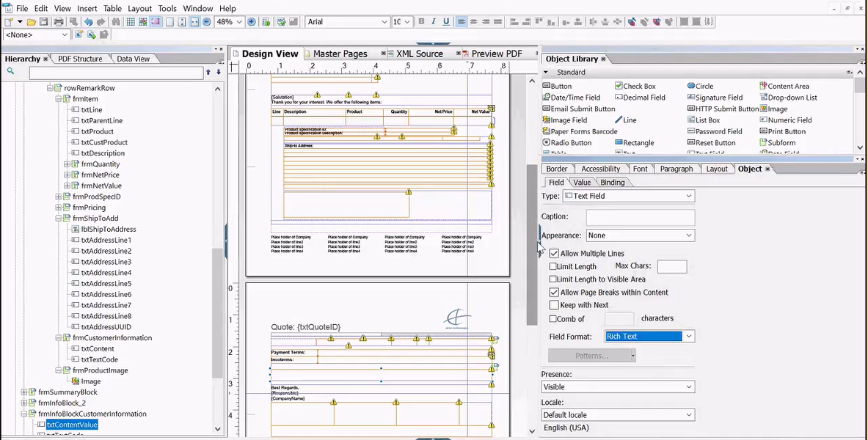868x440 pixels.
Task: Select the Rectangle library object
Action: pyautogui.click(x=635, y=143)
